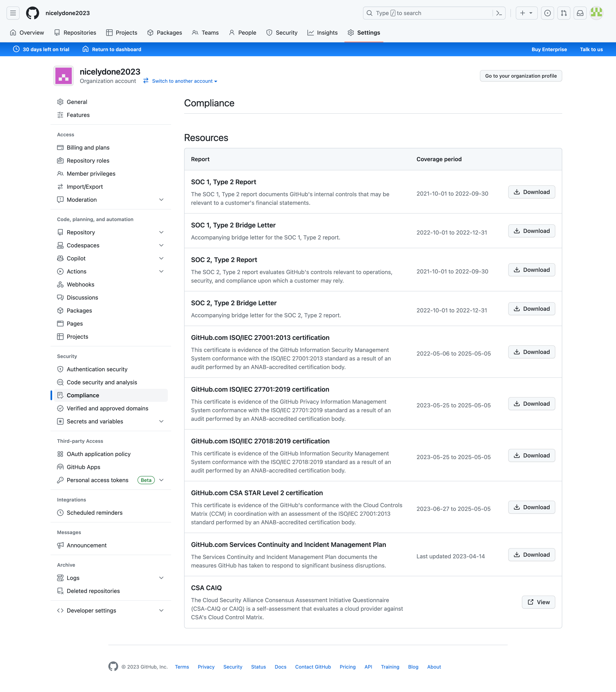Open the issues icon in header
Image resolution: width=616 pixels, height=692 pixels.
tap(547, 13)
